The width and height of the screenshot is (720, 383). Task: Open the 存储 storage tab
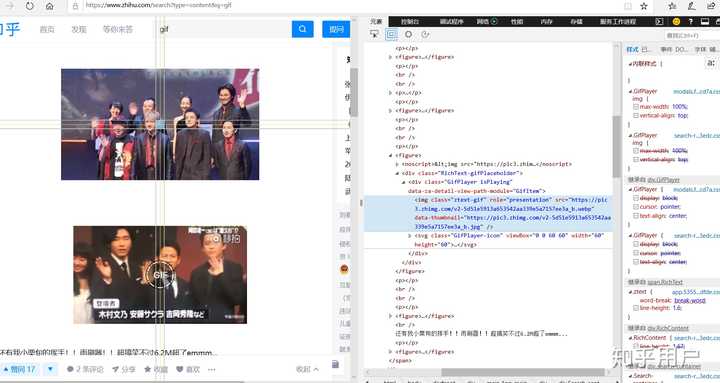coord(576,21)
